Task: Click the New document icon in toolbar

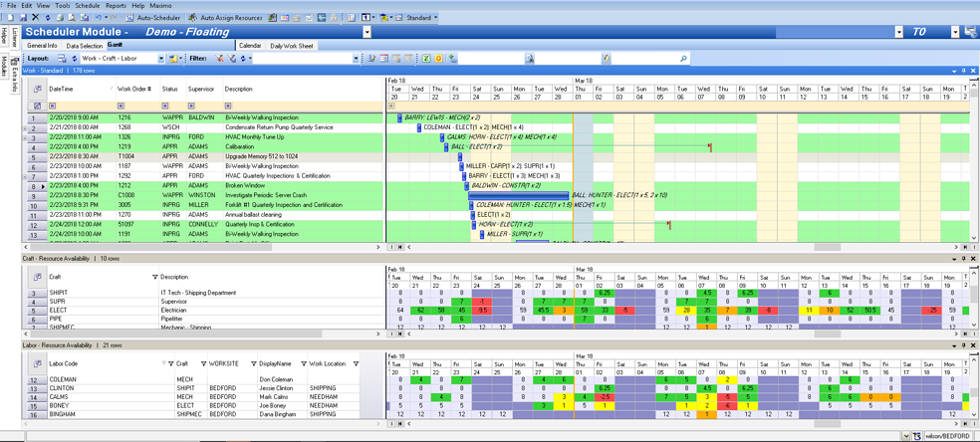Action: click(x=10, y=18)
